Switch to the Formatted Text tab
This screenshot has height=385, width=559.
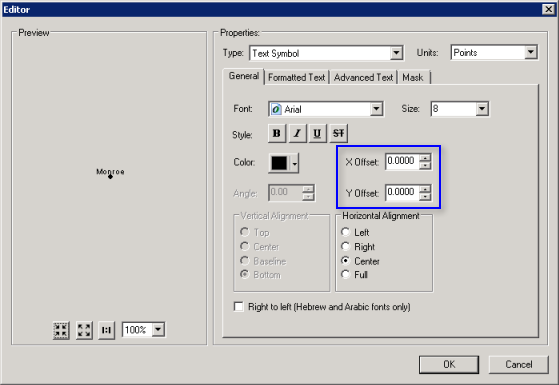click(x=296, y=77)
